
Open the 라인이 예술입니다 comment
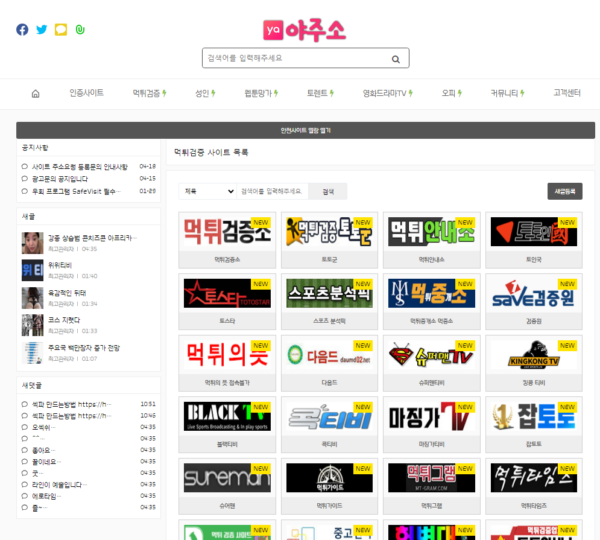[59, 485]
